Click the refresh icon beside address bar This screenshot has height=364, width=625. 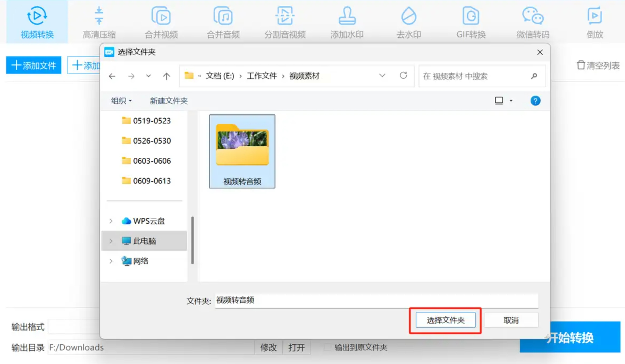(403, 76)
